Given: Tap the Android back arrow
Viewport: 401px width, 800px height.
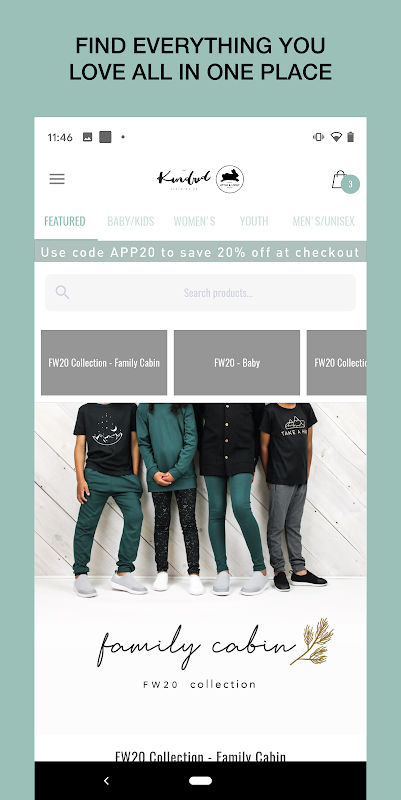Looking at the screenshot, I should point(106,780).
